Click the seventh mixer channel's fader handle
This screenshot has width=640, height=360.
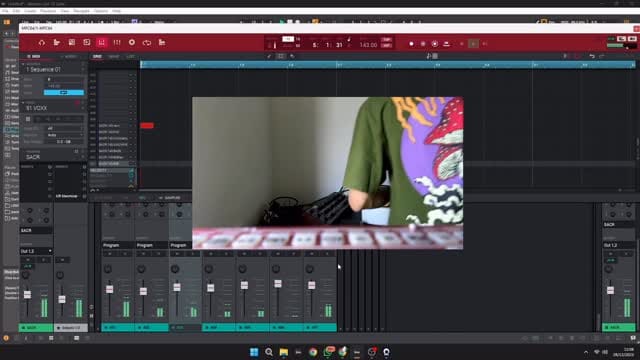(x=311, y=285)
